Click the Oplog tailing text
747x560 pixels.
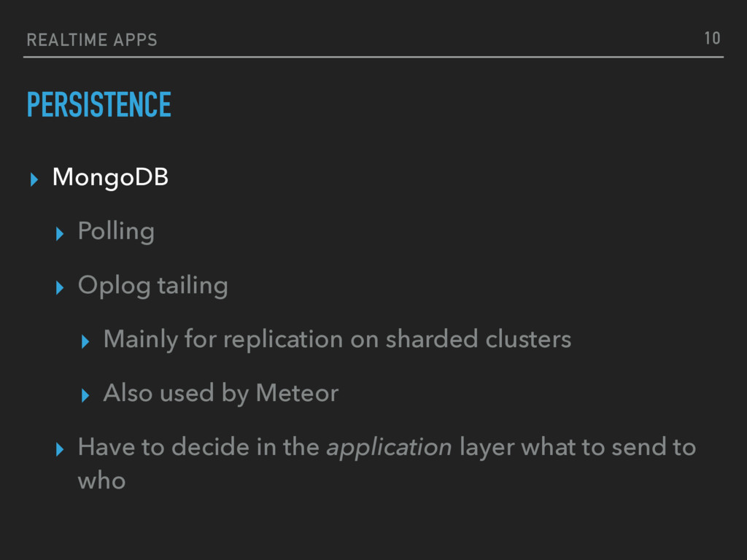pyautogui.click(x=152, y=286)
